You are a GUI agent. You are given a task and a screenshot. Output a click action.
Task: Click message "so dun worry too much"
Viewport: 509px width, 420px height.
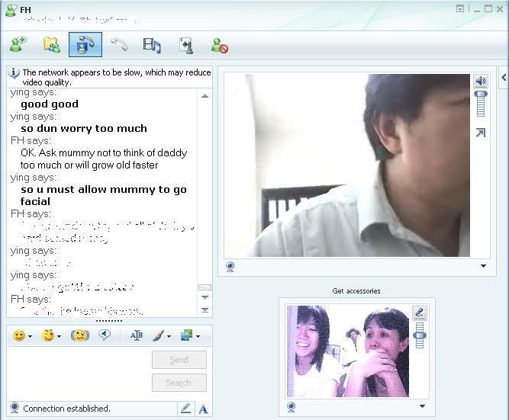(84, 128)
